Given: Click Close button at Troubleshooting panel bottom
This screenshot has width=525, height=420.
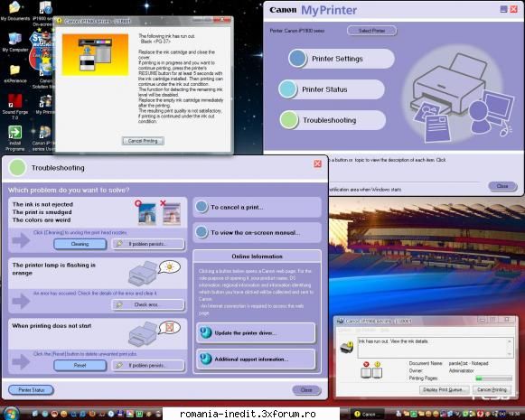Looking at the screenshot, I should 306,390.
